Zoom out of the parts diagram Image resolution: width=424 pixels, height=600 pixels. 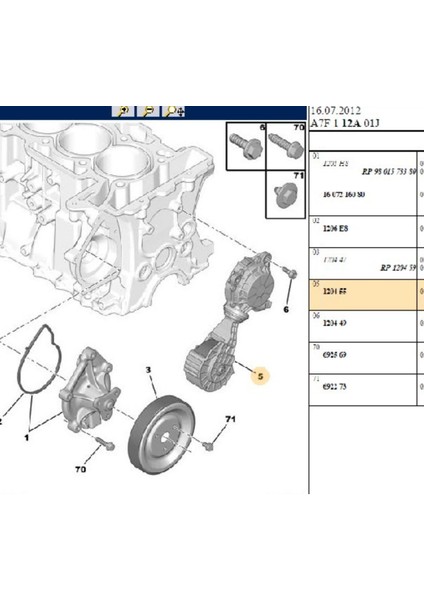pyautogui.click(x=148, y=112)
